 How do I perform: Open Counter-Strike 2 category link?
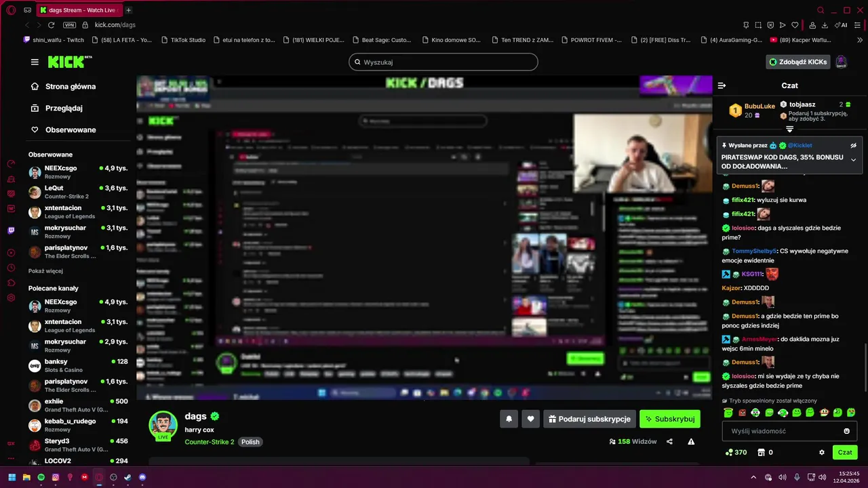tap(209, 442)
